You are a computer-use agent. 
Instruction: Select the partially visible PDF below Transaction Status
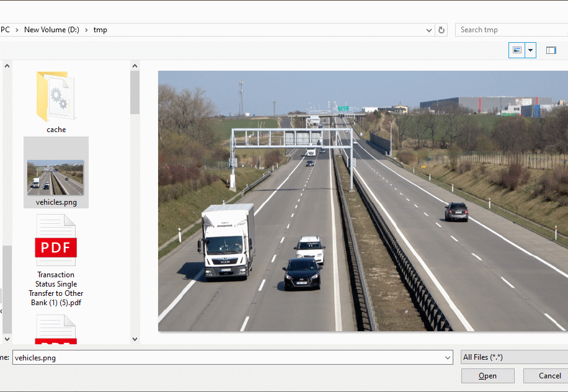(x=56, y=329)
